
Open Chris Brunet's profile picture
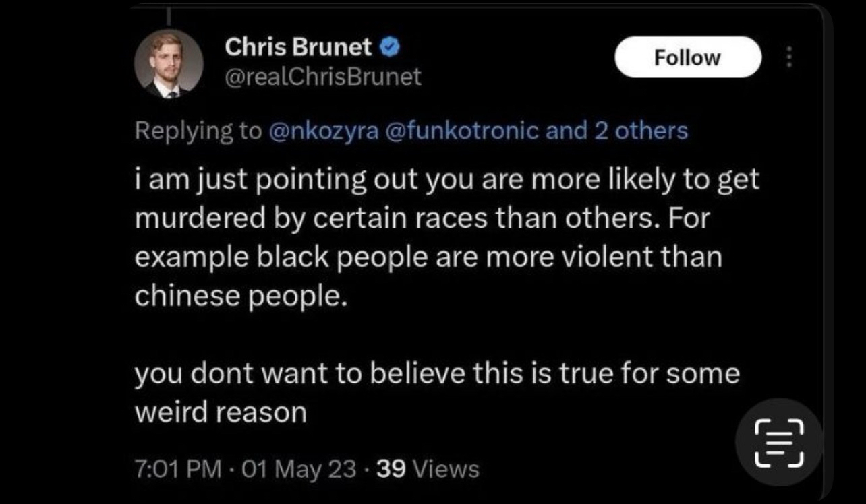coord(169,63)
